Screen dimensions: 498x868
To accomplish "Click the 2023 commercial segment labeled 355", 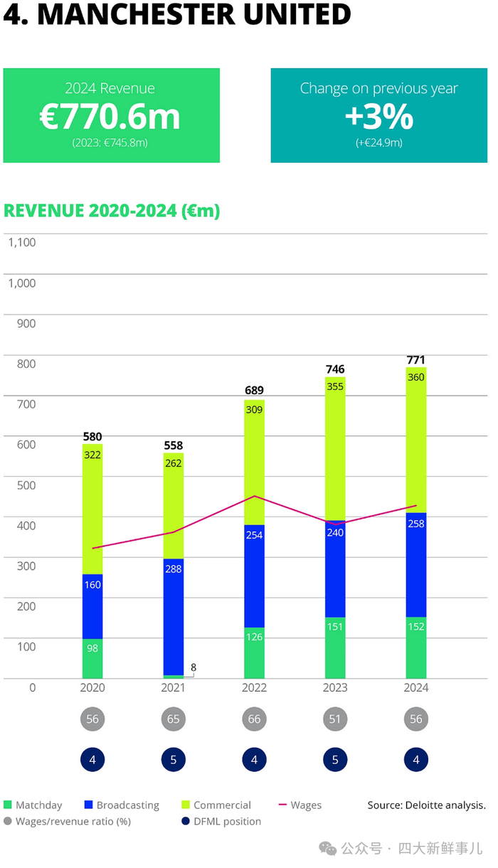I will (335, 449).
